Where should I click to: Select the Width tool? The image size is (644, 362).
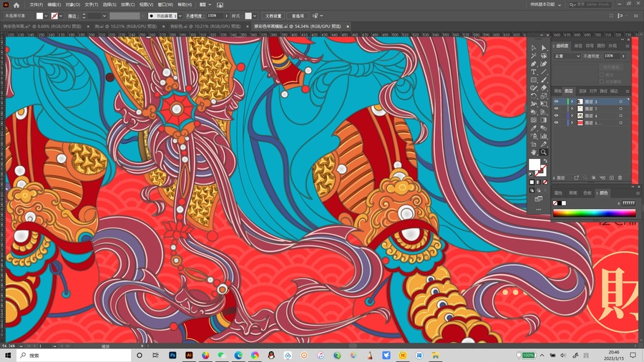tap(534, 104)
